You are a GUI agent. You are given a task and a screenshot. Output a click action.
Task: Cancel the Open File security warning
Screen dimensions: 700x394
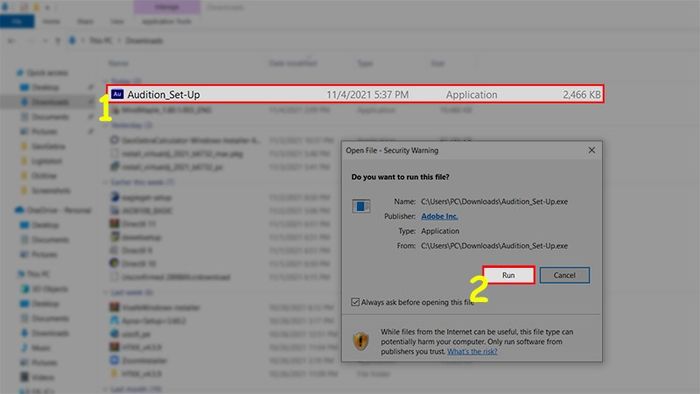pyautogui.click(x=564, y=275)
